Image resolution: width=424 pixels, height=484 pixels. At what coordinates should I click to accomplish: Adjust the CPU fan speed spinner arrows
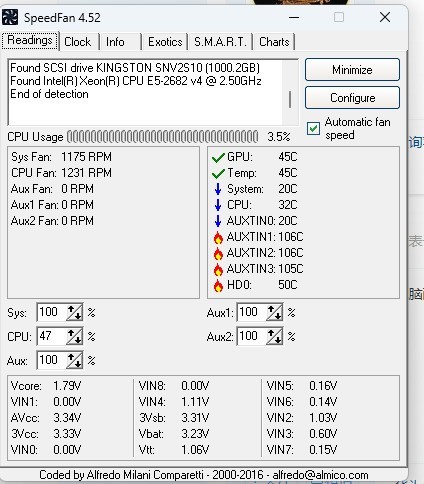[x=74, y=336]
